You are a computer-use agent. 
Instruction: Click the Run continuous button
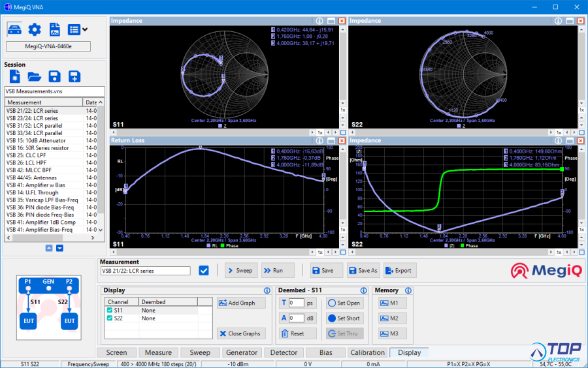click(x=278, y=271)
